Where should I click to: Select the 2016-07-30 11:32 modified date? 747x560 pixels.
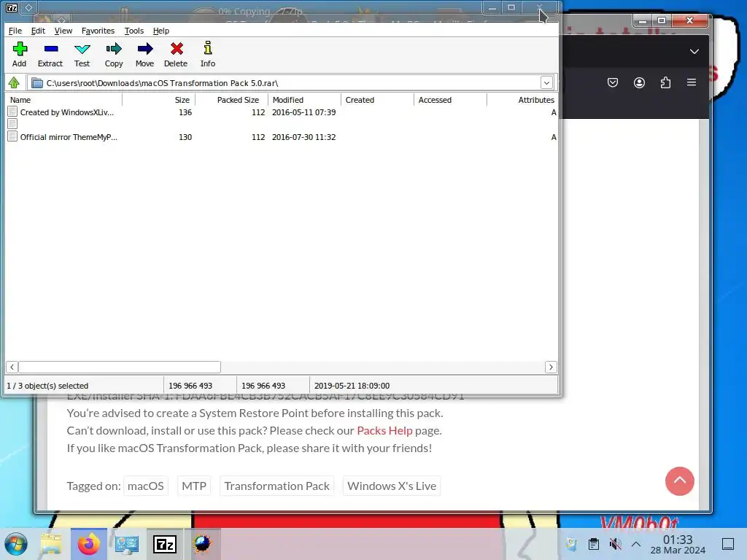[x=304, y=137]
